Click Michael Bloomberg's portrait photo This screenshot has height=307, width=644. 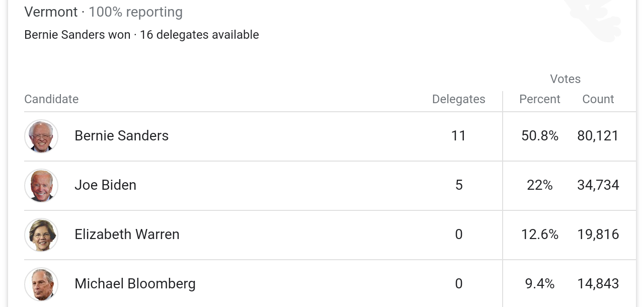pyautogui.click(x=41, y=284)
